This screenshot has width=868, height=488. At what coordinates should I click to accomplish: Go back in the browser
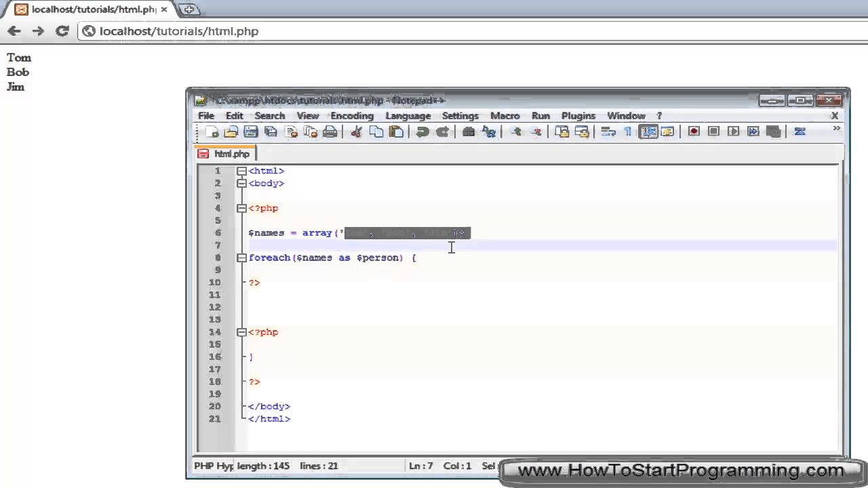14,31
